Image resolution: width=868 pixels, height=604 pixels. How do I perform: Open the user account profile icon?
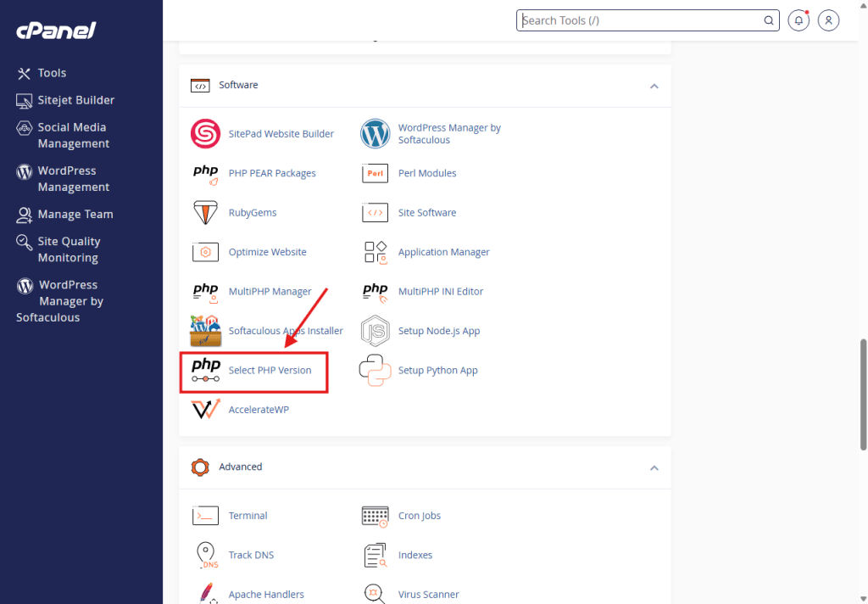click(x=828, y=20)
